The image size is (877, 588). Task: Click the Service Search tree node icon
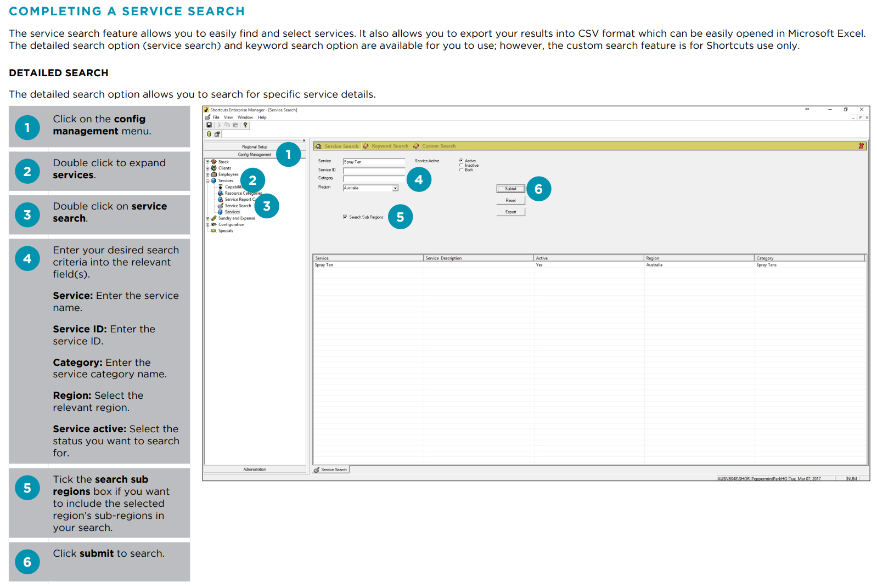click(221, 206)
